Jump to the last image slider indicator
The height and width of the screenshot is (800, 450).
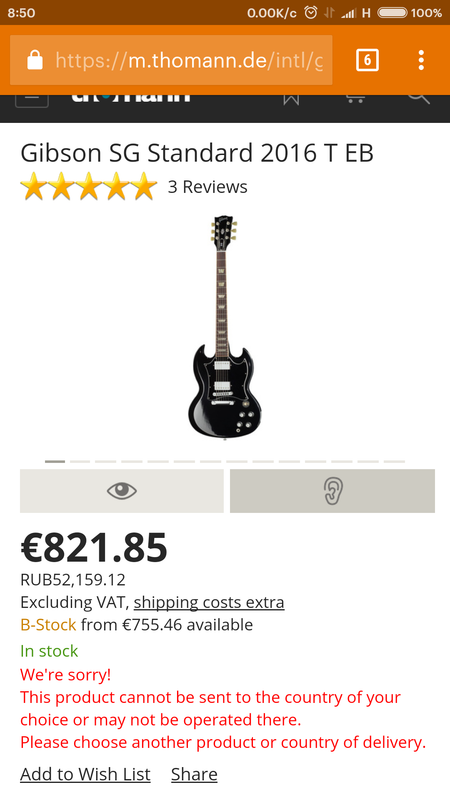(x=394, y=461)
